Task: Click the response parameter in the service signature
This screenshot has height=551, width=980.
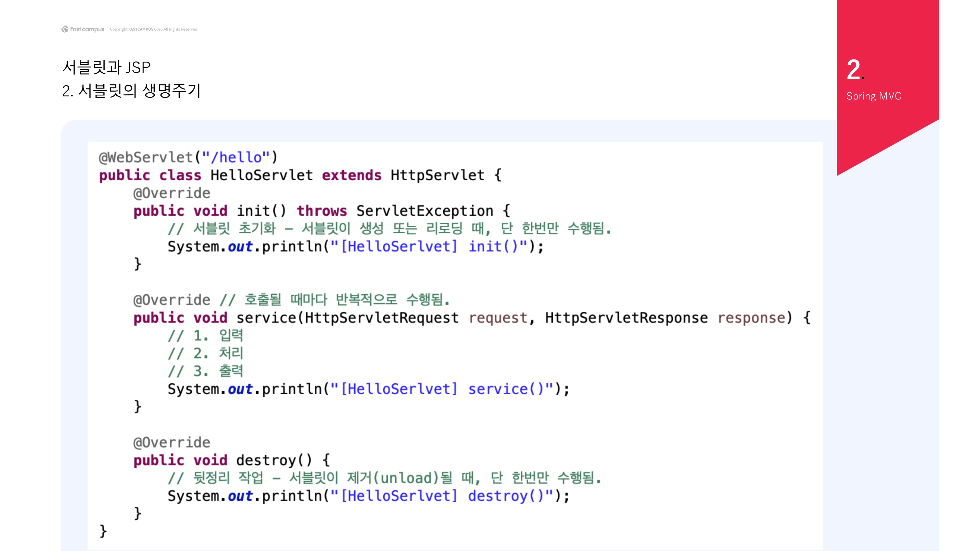Action: [751, 318]
